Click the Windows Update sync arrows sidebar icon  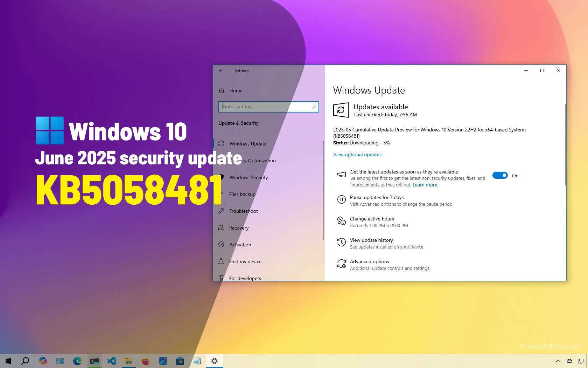click(x=221, y=143)
